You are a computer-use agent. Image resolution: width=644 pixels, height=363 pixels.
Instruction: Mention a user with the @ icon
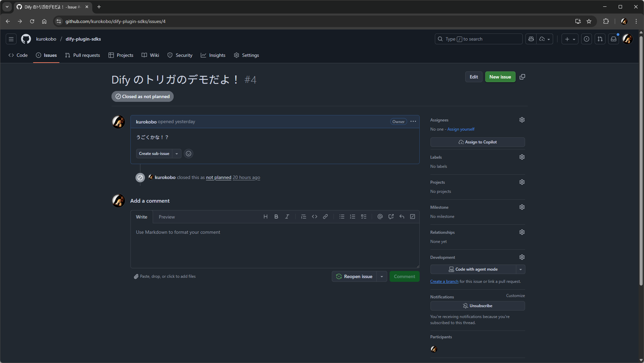[x=380, y=217]
